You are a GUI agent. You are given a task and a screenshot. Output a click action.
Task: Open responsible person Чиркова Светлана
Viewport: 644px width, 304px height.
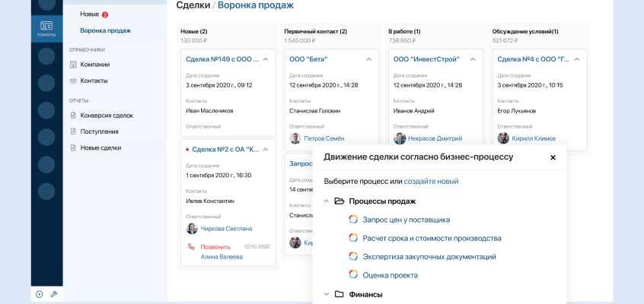pos(226,228)
